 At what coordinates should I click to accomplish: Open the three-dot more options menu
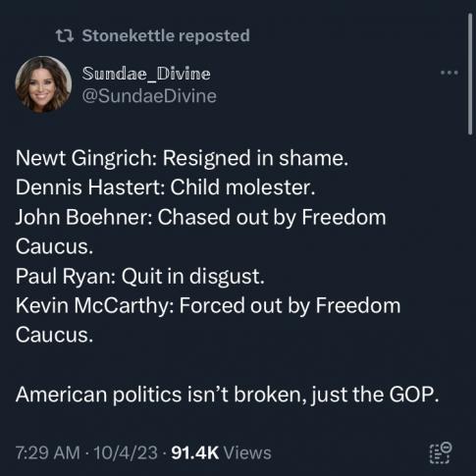click(450, 73)
